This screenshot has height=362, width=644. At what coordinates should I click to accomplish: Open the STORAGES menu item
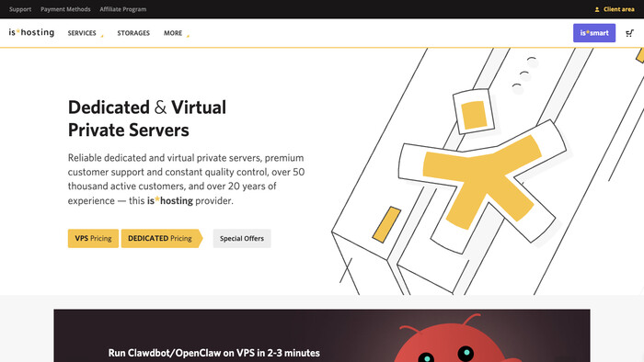point(133,33)
